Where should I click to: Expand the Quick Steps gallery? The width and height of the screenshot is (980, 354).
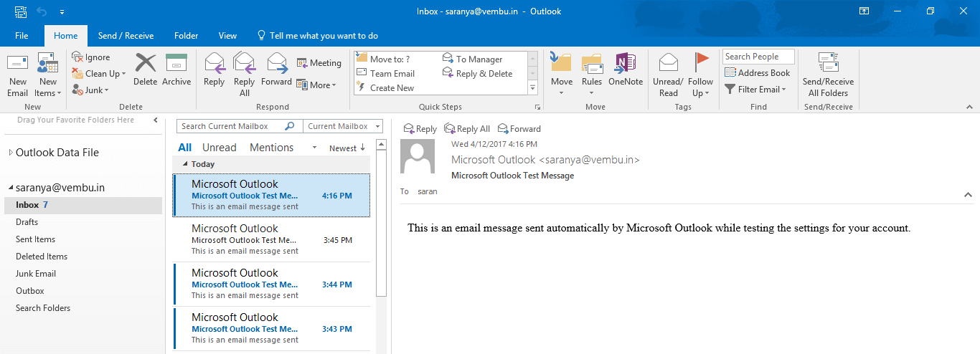533,88
